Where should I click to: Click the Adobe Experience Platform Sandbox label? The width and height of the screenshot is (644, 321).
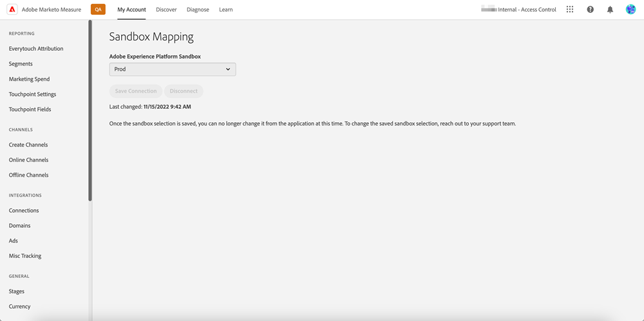click(155, 57)
